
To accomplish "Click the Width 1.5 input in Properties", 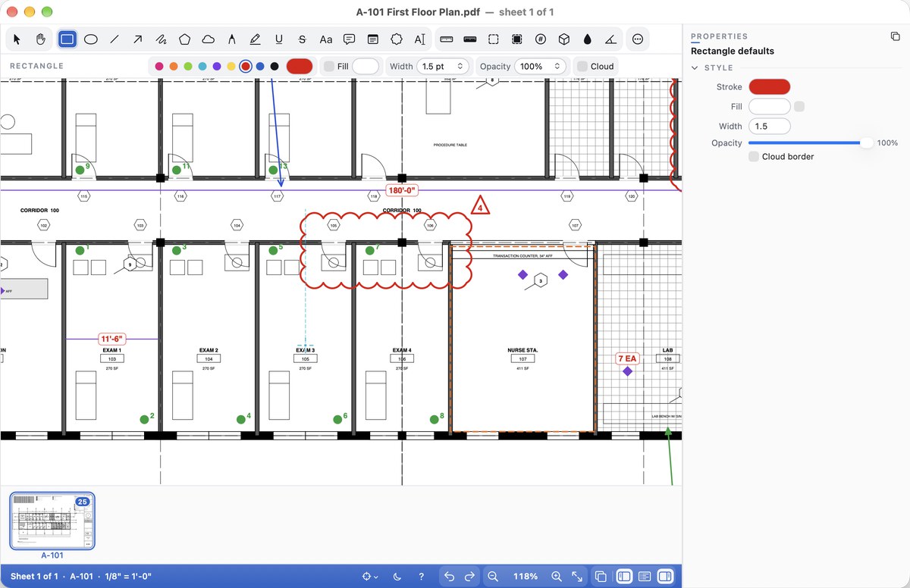I will (x=770, y=127).
